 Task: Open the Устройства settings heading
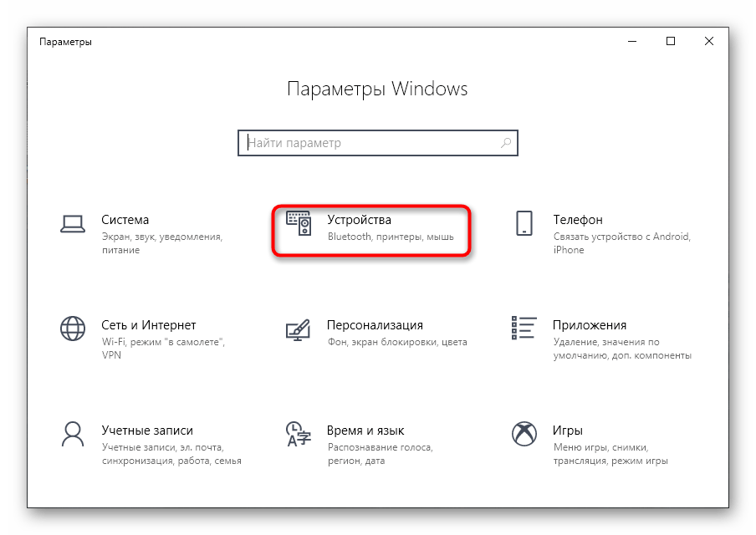[x=360, y=220]
